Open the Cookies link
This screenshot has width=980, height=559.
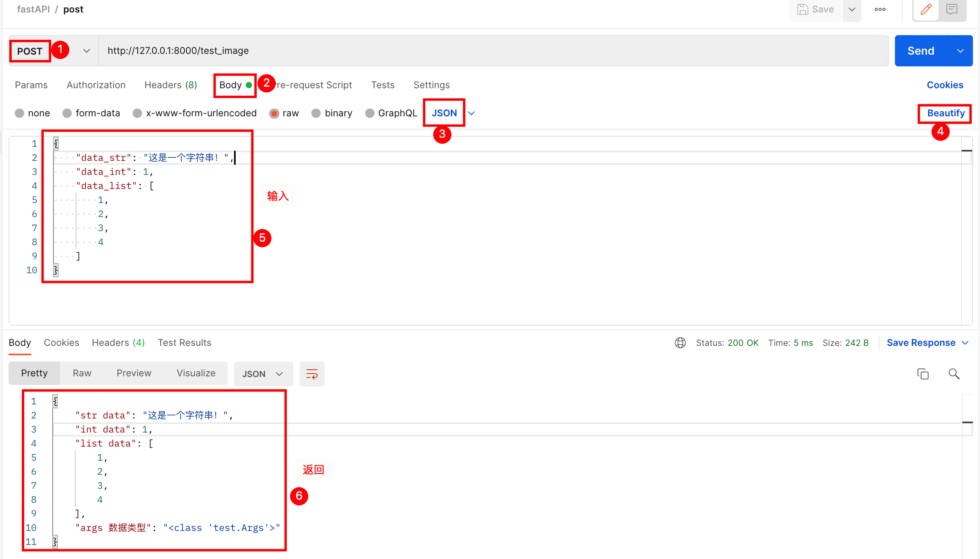pos(944,85)
